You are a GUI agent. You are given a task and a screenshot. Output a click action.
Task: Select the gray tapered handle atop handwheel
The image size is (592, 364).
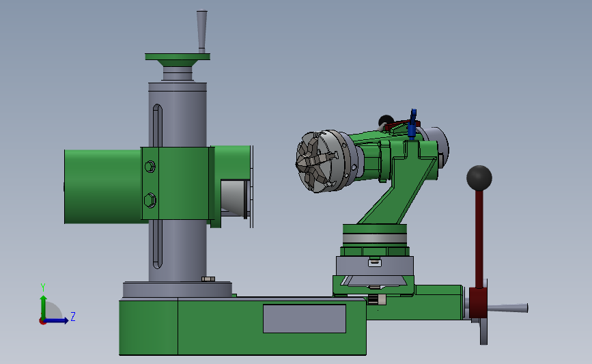coord(201,31)
